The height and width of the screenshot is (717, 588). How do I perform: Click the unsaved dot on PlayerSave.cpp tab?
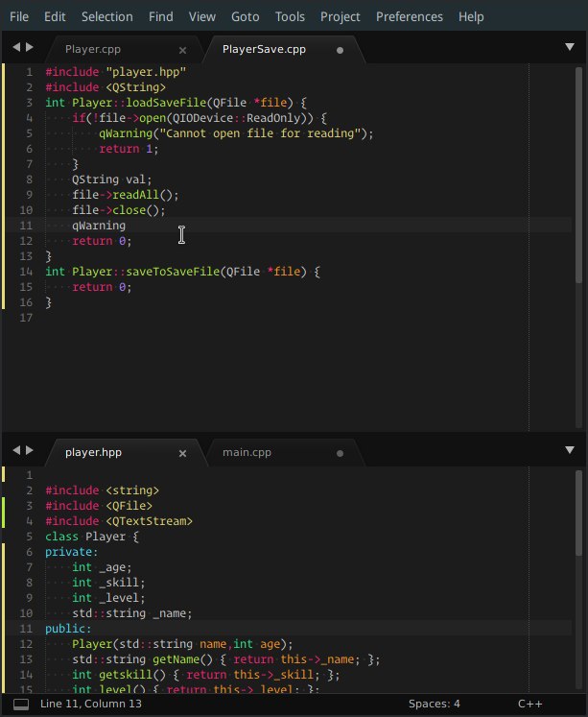click(340, 50)
